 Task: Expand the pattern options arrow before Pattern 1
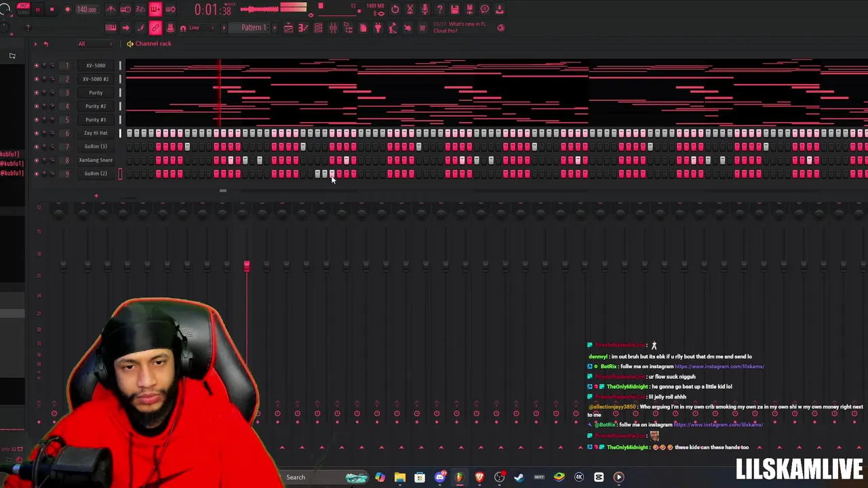224,28
